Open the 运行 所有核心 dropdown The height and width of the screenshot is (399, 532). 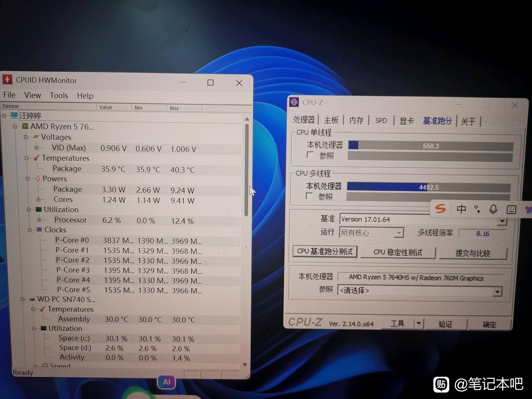click(x=398, y=233)
